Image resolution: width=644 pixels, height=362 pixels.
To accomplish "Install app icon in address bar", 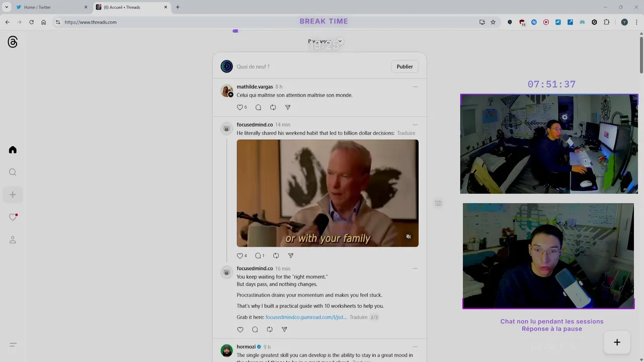I will coord(482,22).
